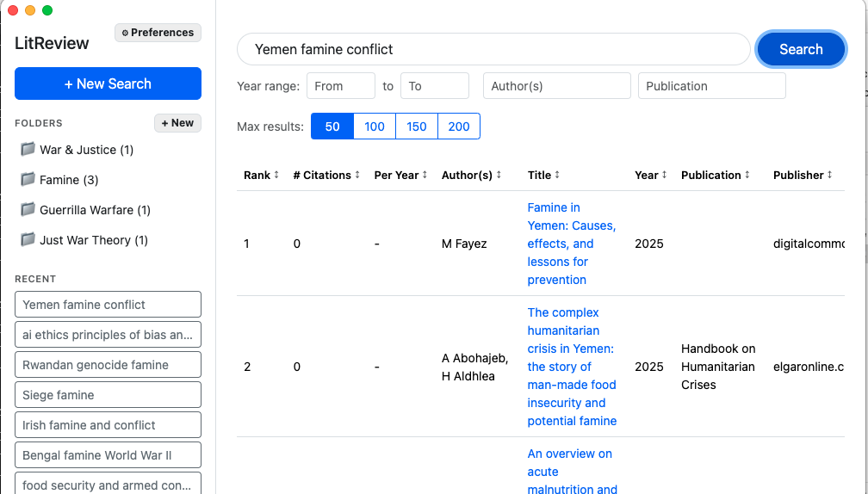Click the + New Search button
This screenshot has height=494, width=868.
point(108,83)
